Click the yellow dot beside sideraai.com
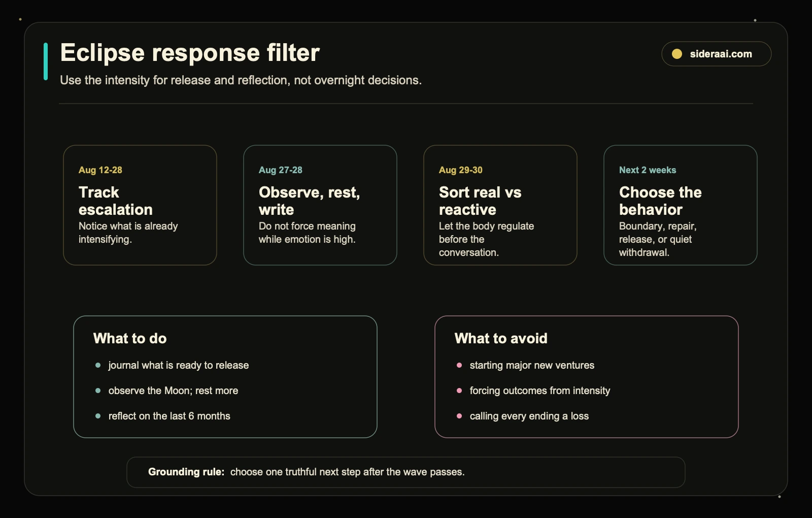Screen dimensions: 812x518 pyautogui.click(x=677, y=54)
